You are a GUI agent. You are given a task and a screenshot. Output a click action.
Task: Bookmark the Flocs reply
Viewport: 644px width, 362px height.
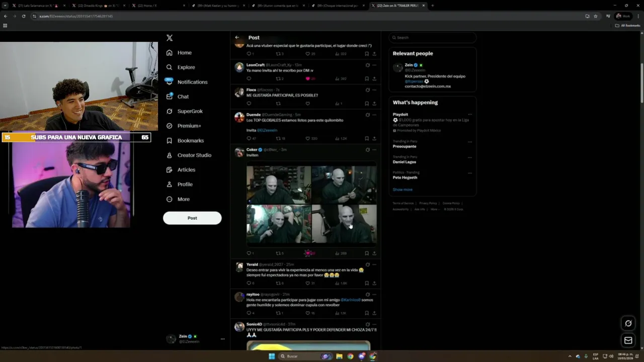pyautogui.click(x=366, y=104)
